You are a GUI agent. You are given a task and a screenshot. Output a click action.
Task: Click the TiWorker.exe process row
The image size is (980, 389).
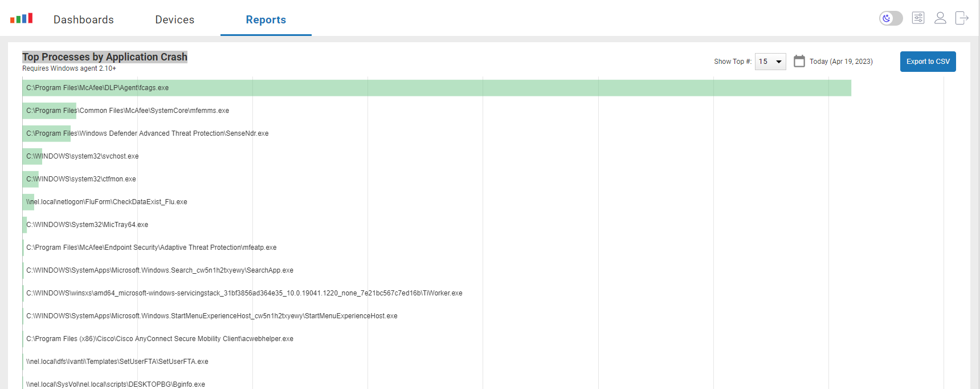(x=244, y=293)
